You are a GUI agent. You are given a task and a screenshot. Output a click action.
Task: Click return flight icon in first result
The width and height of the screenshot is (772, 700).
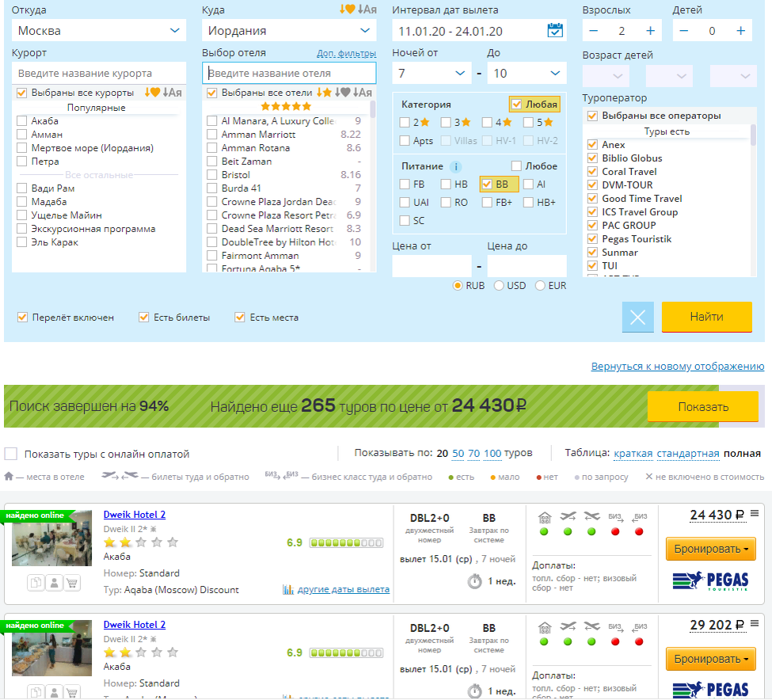591,516
